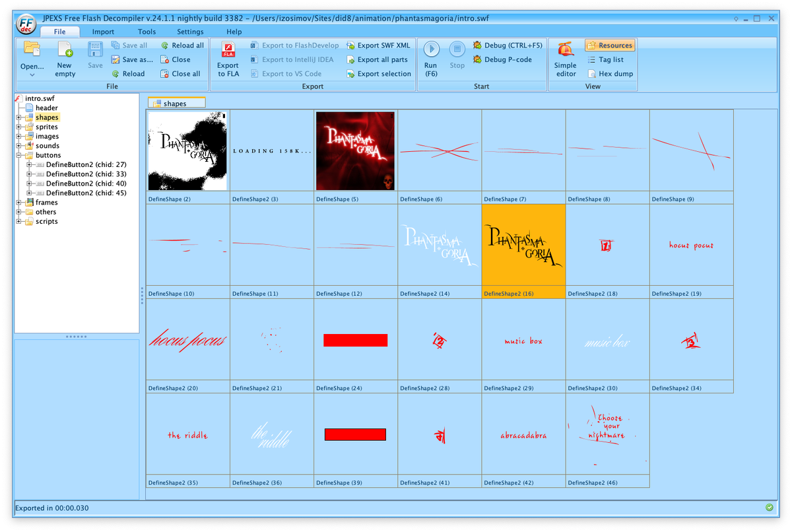The image size is (792, 532).
Task: Click the Save floppy disk icon
Action: (95, 50)
